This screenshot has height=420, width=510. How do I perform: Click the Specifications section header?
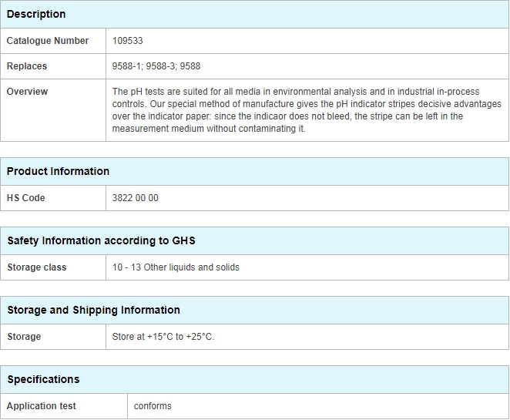coord(255,379)
